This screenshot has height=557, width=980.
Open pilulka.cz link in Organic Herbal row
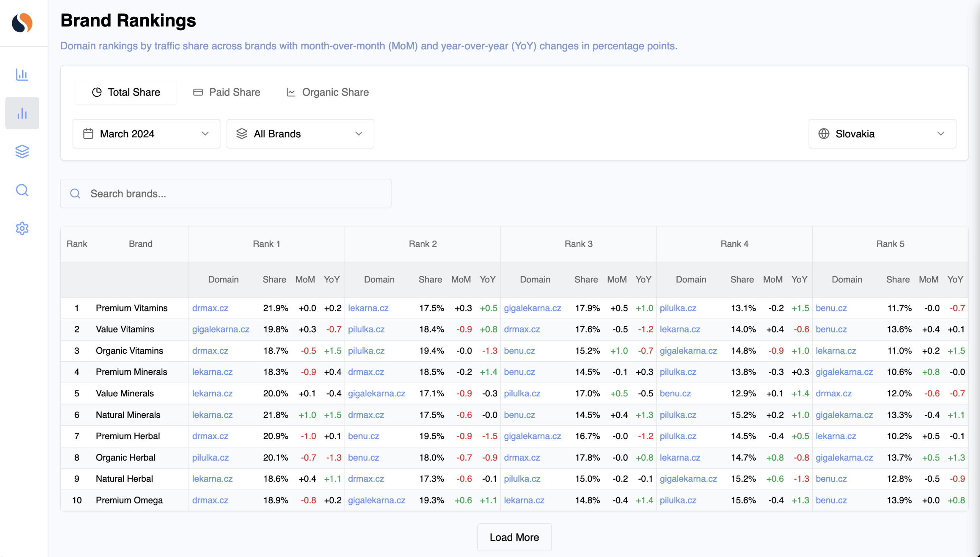tap(210, 458)
